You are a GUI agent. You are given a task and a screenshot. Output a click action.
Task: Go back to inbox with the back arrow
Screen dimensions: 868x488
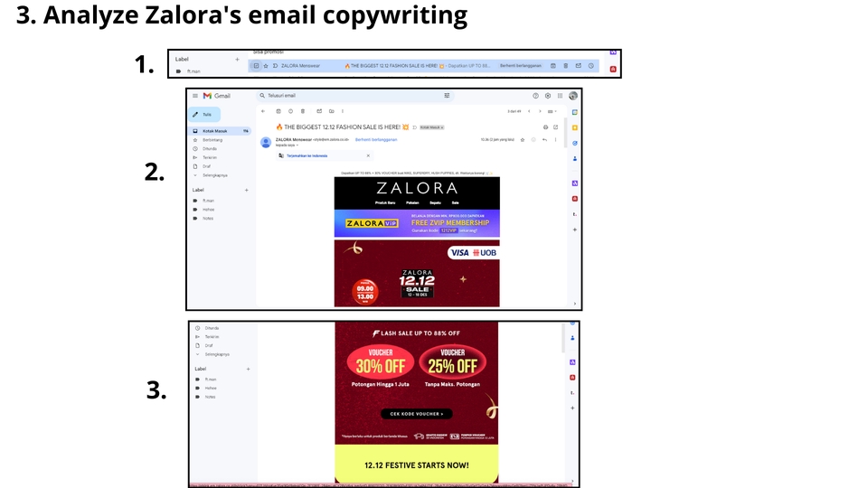[x=263, y=111]
